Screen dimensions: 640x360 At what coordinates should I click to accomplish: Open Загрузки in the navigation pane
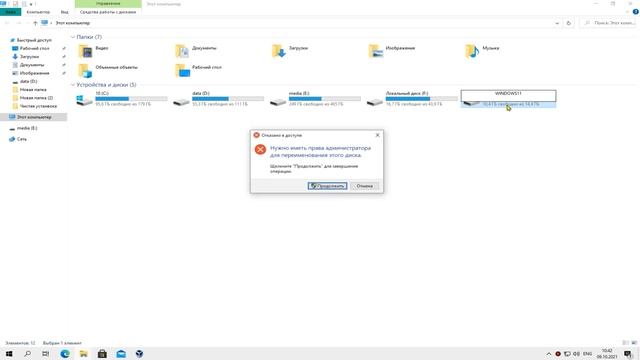click(x=29, y=56)
